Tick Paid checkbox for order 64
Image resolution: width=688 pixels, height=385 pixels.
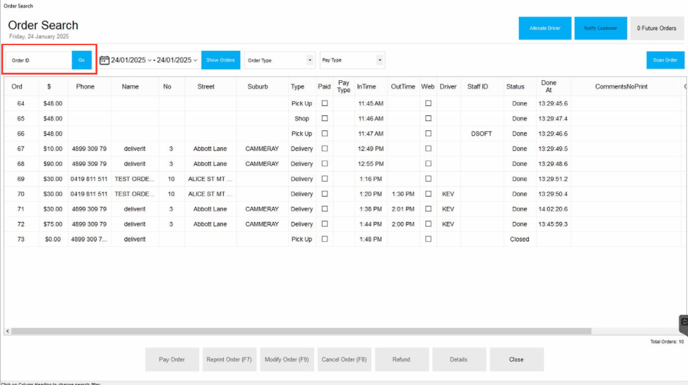[x=325, y=103]
